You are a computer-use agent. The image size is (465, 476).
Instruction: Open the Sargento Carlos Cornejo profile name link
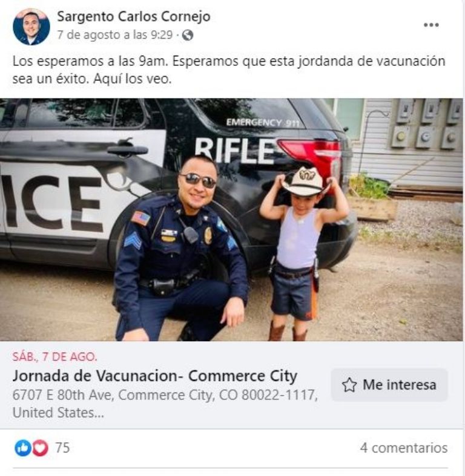point(134,16)
